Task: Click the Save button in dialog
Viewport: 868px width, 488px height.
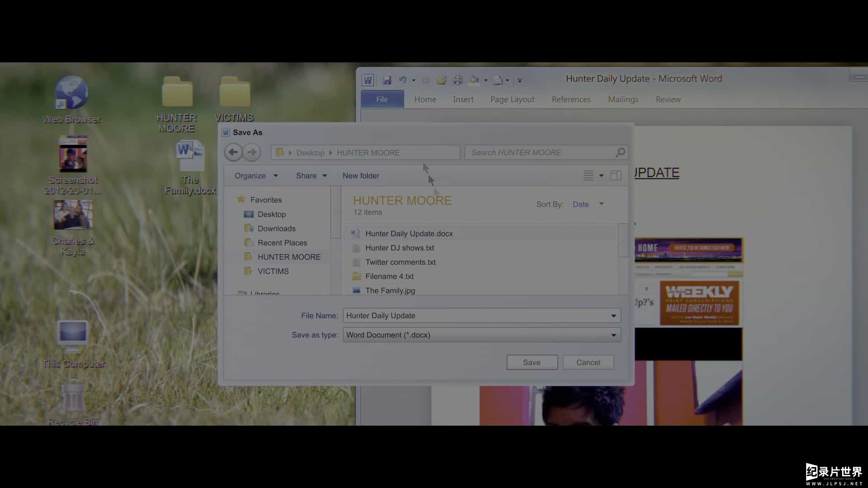Action: click(x=531, y=362)
